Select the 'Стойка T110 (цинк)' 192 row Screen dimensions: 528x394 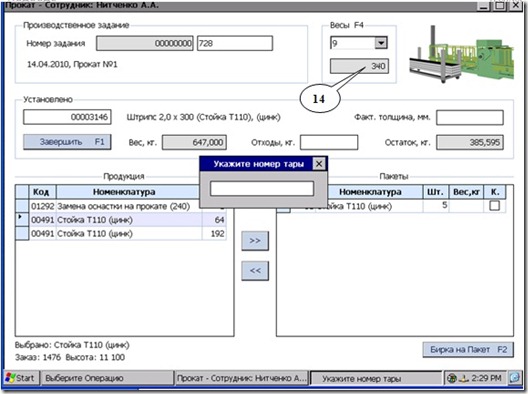click(121, 233)
